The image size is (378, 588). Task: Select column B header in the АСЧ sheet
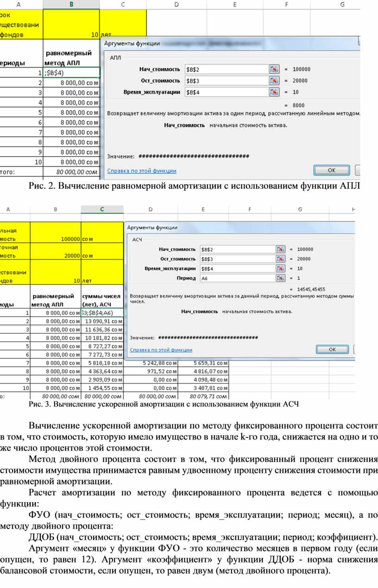[x=56, y=209]
